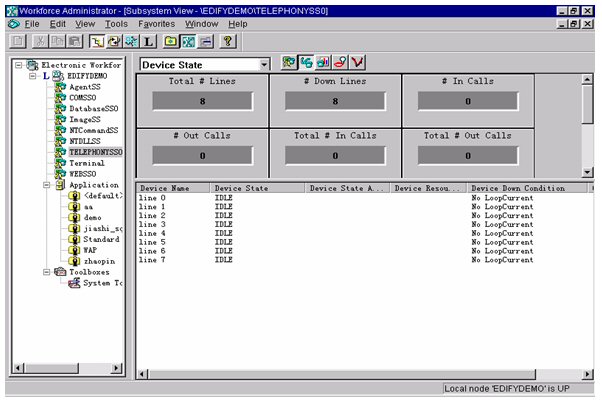Image resolution: width=602 pixels, height=403 pixels.
Task: Click the System Toolbox icon in tree
Action: tap(74, 283)
